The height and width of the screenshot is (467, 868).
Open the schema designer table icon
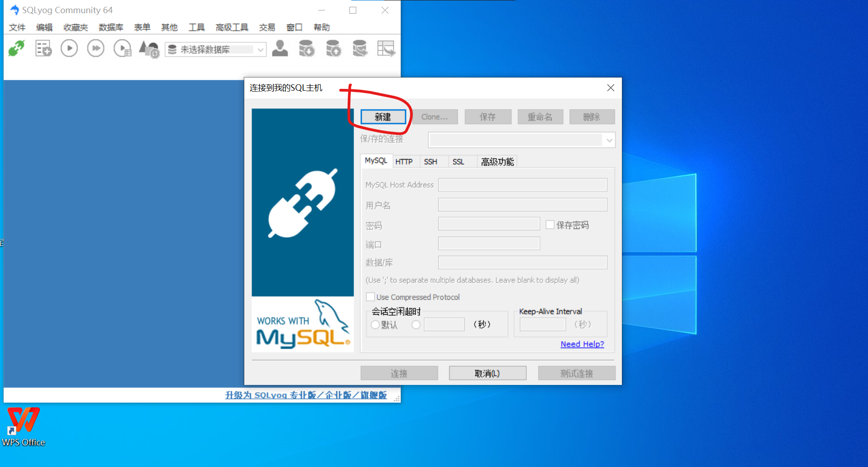386,49
